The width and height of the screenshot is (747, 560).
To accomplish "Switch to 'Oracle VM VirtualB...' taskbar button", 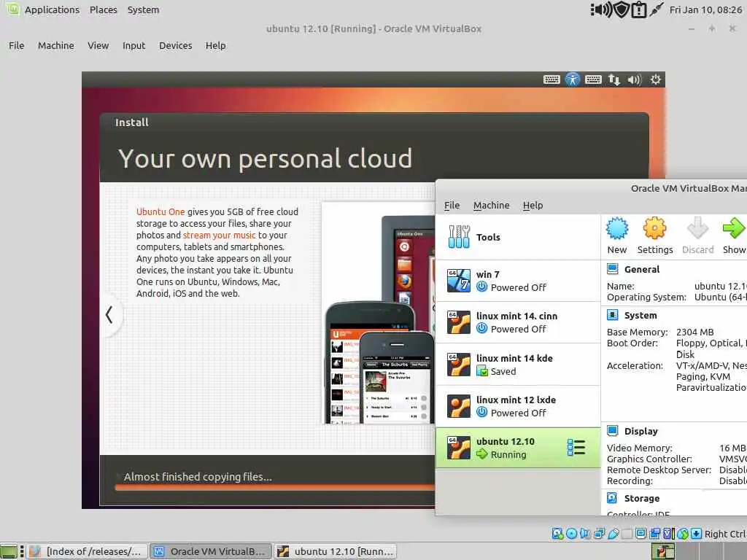I will pos(211,551).
